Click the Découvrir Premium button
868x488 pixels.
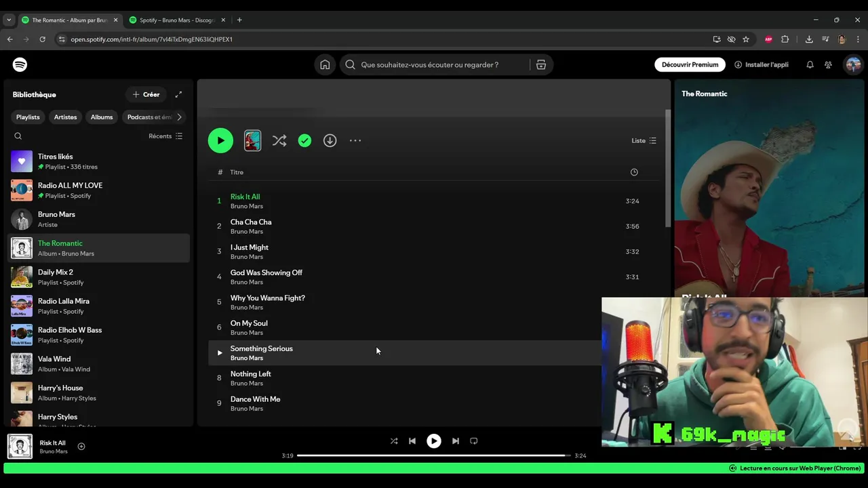[690, 65]
